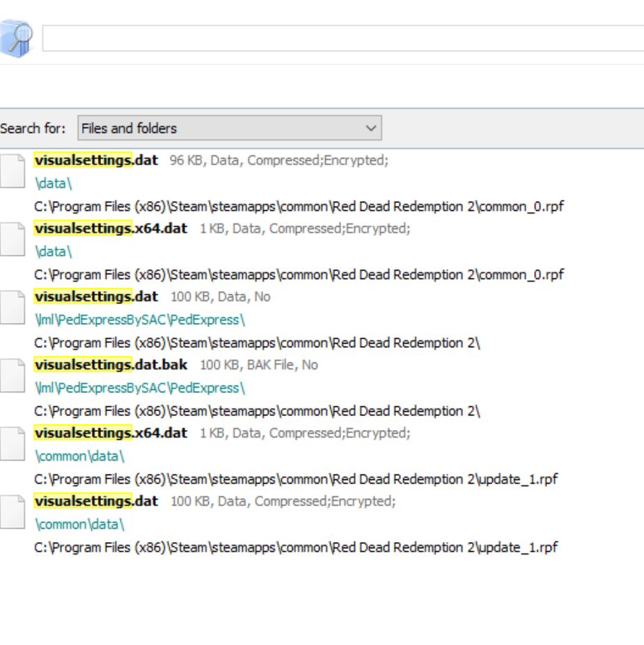Open \common\data\ link under last visualsettings.dat
The image size is (644, 645).
79,524
